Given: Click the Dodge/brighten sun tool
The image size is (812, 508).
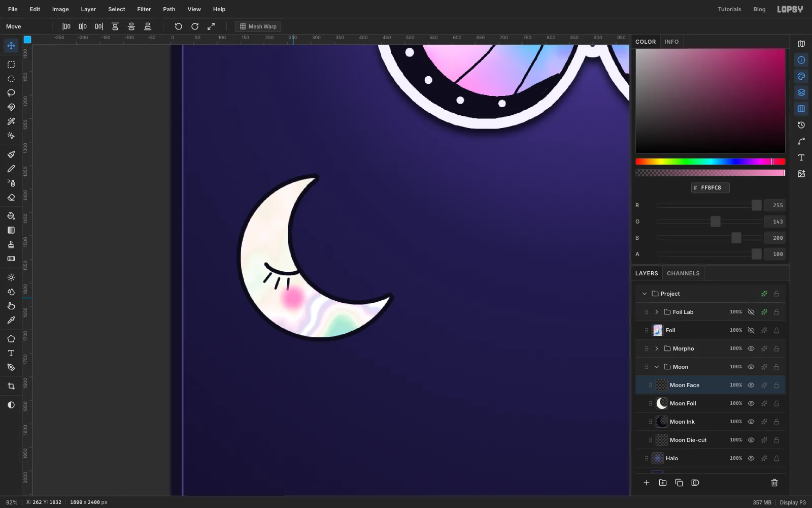Looking at the screenshot, I should tap(11, 277).
